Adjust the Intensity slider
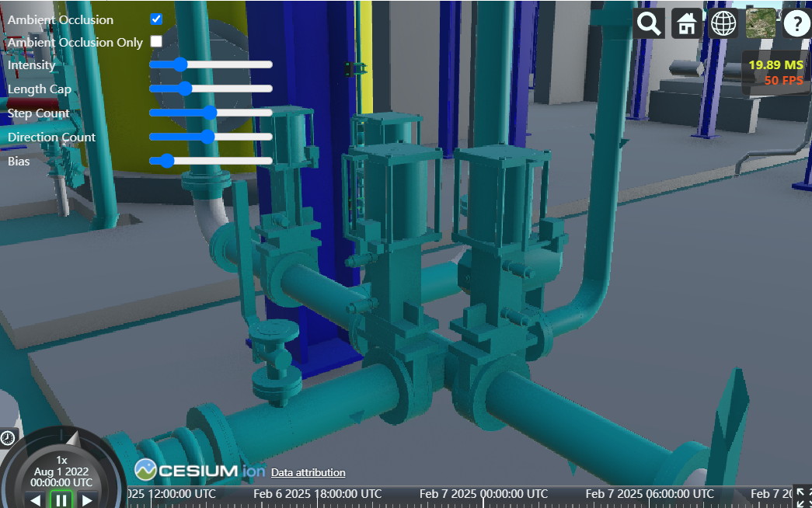Image resolution: width=812 pixels, height=508 pixels. point(211,64)
